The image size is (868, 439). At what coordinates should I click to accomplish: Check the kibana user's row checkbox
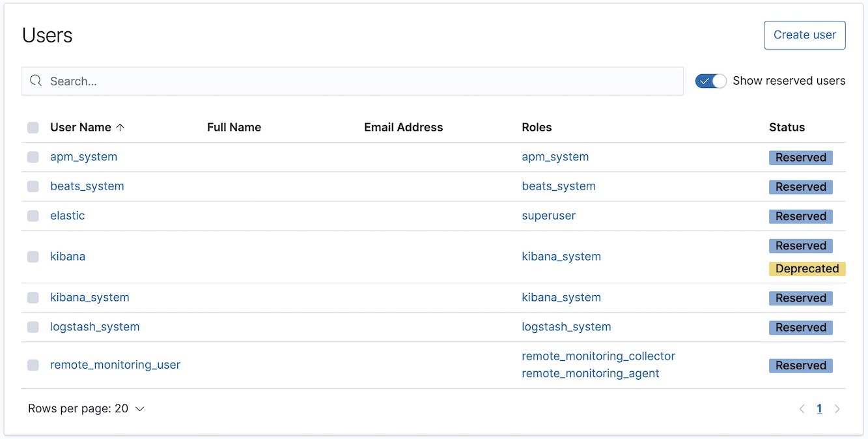click(x=33, y=257)
